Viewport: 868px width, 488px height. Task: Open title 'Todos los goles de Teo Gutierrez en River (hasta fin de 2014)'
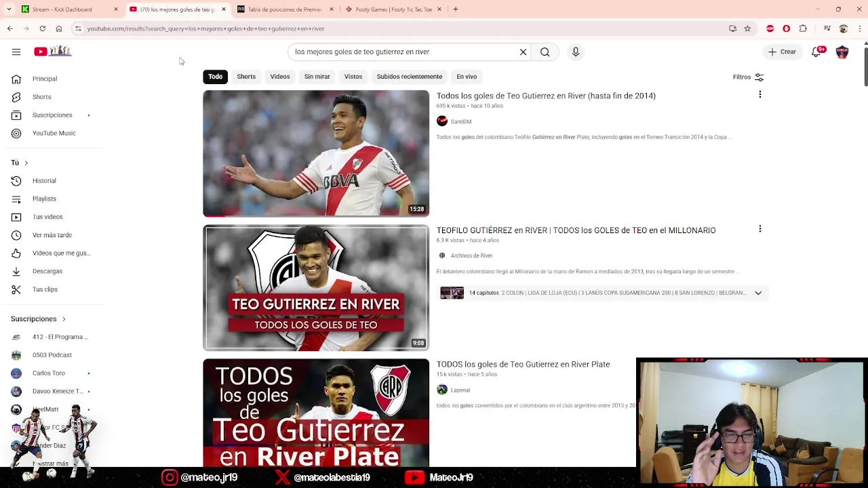(546, 96)
